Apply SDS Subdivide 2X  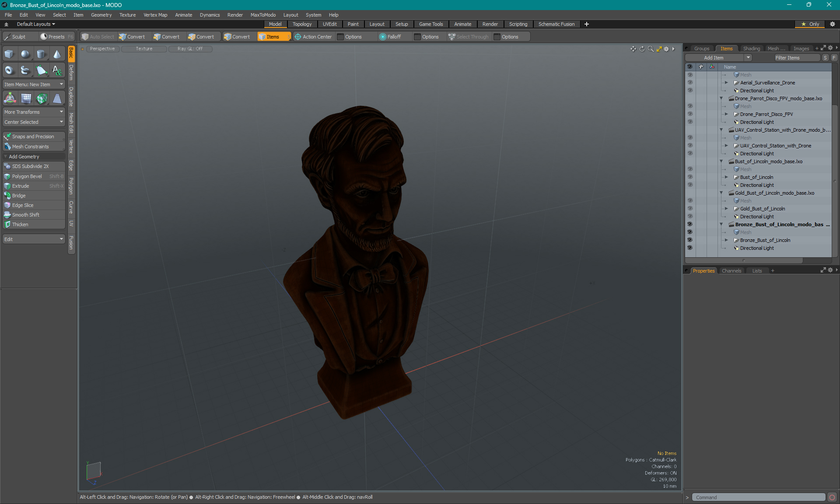coord(34,166)
